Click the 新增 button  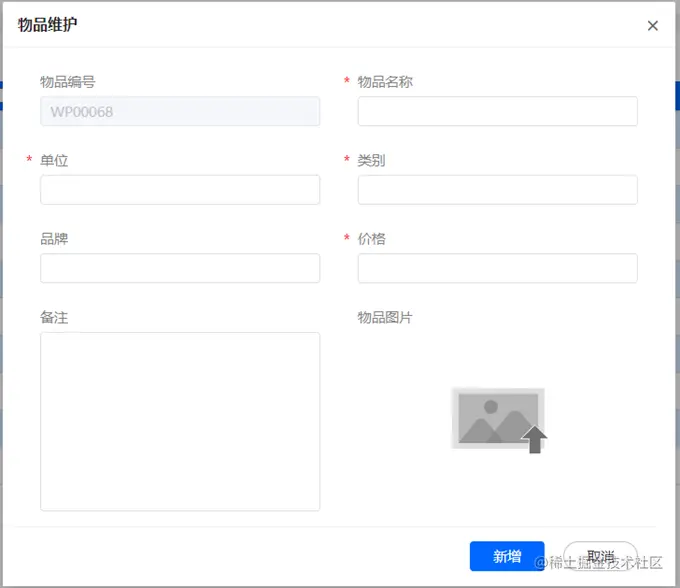coord(507,556)
